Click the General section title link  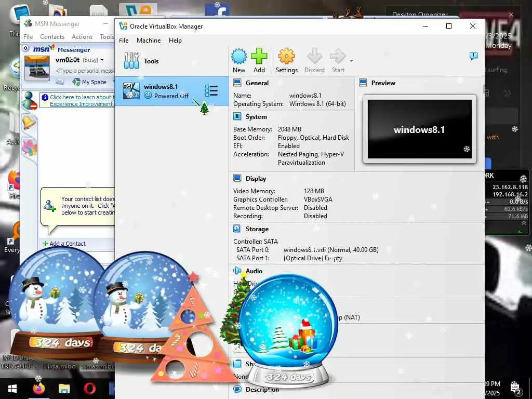tap(257, 83)
